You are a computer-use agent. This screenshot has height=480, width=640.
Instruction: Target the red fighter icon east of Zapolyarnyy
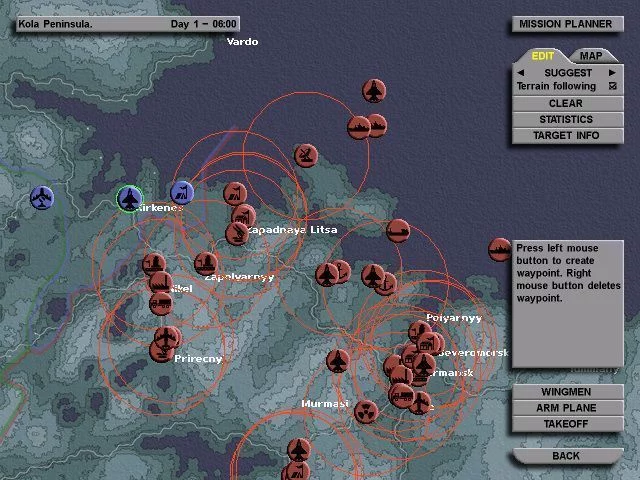tap(327, 275)
